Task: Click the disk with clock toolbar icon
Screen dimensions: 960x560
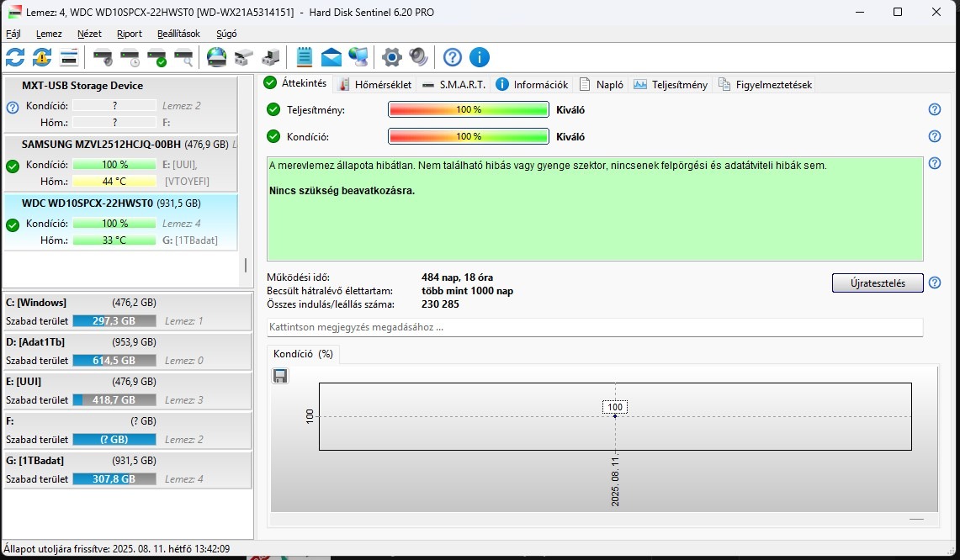Action: click(130, 57)
